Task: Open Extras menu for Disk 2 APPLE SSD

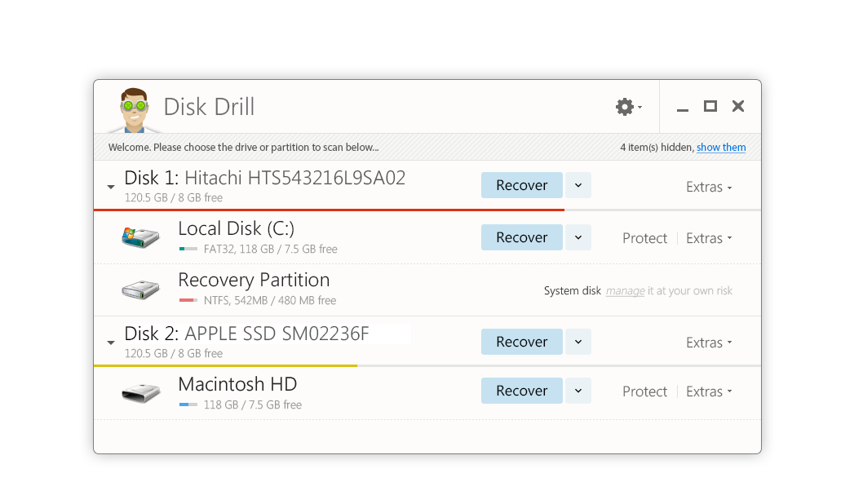Action: pyautogui.click(x=708, y=343)
